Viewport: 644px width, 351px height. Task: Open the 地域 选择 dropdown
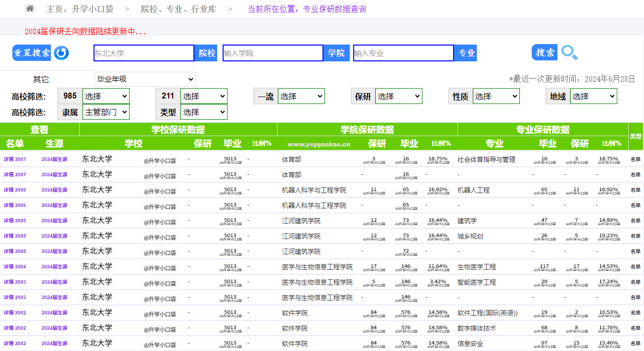point(594,96)
